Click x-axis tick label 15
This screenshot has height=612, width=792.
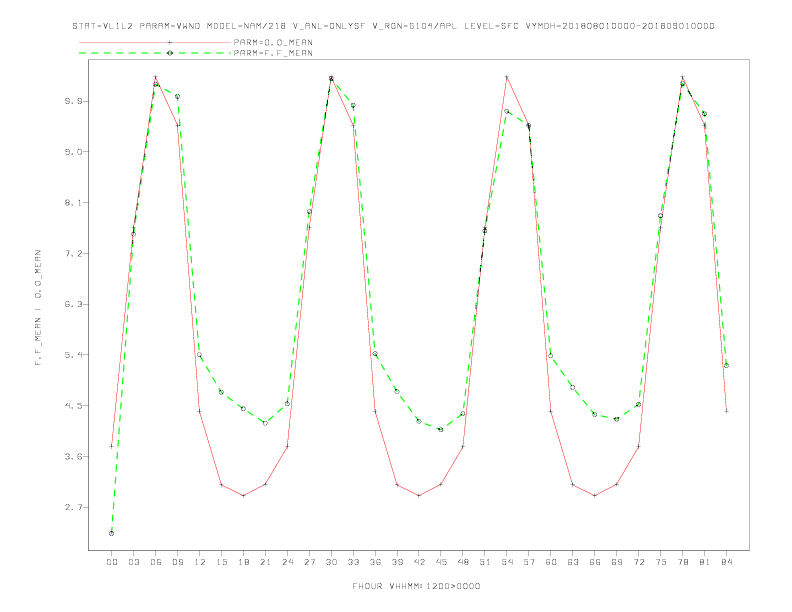[221, 562]
